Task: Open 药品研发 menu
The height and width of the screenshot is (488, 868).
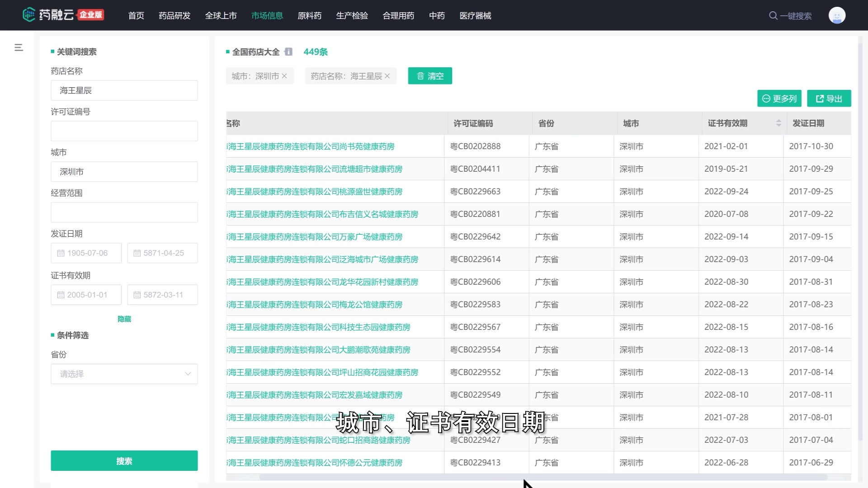Action: pos(175,16)
